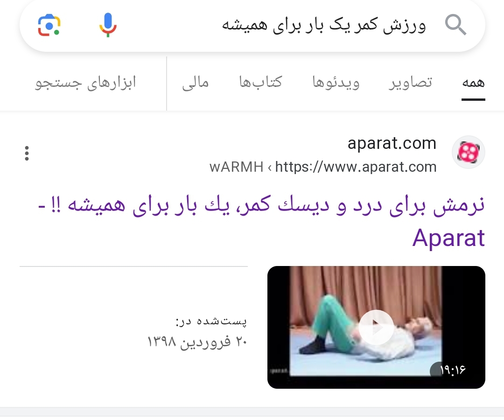Image resolution: width=504 pixels, height=420 pixels.
Task: Play the video via the play button
Action: (376, 328)
